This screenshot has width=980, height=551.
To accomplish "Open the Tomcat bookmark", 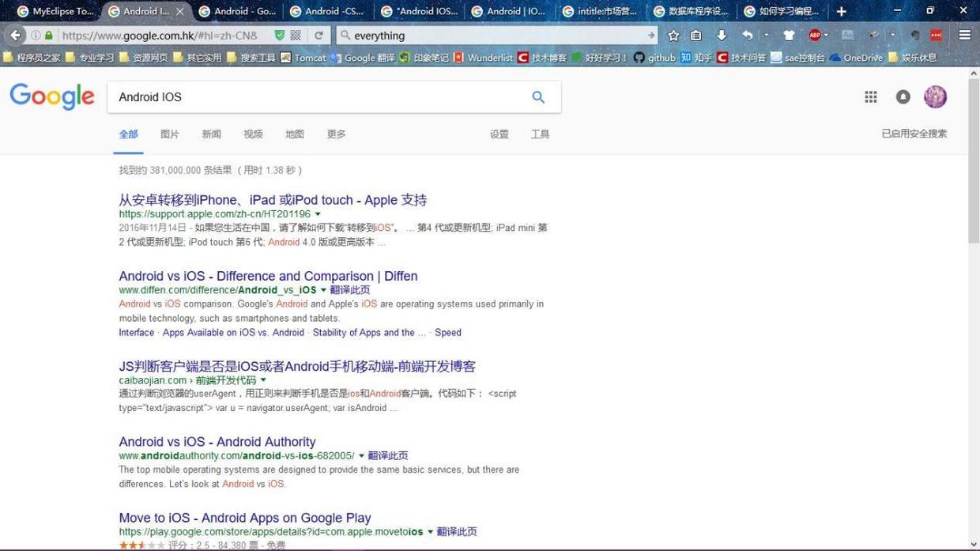I will tap(303, 57).
